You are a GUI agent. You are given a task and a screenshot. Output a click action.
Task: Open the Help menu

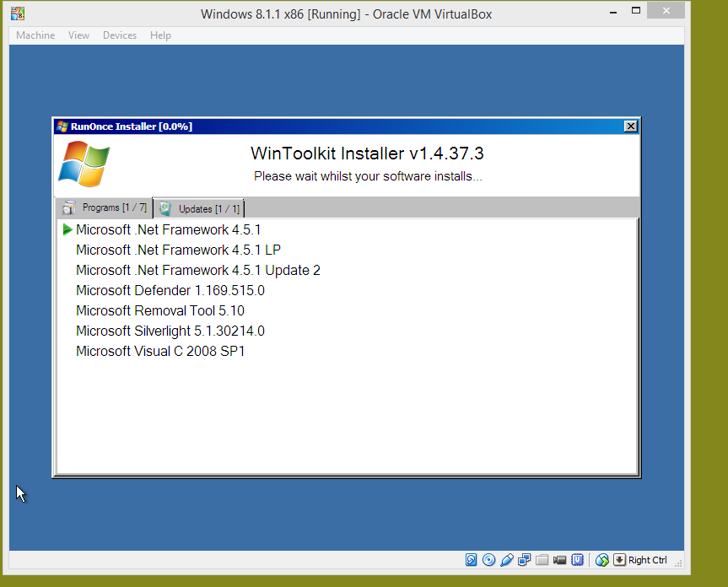point(160,35)
